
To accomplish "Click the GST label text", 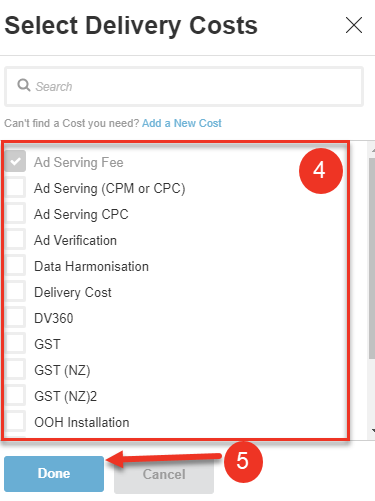I will pyautogui.click(x=47, y=344).
